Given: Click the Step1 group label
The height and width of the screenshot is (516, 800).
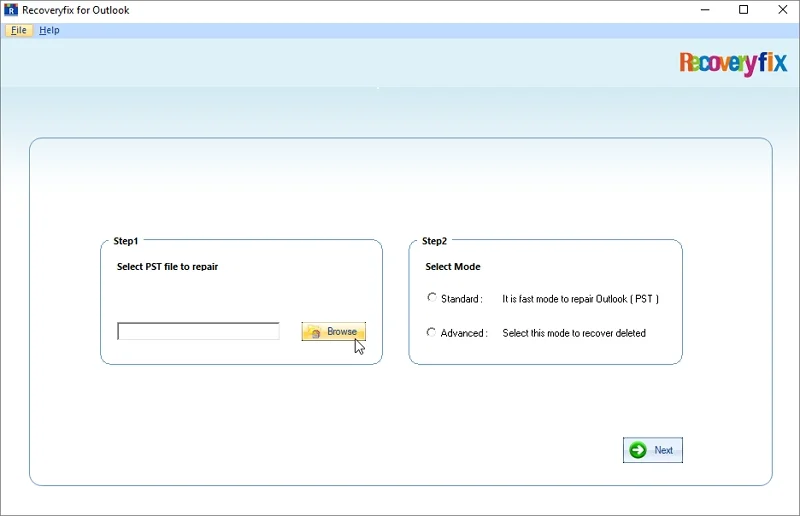Looking at the screenshot, I should tap(126, 241).
